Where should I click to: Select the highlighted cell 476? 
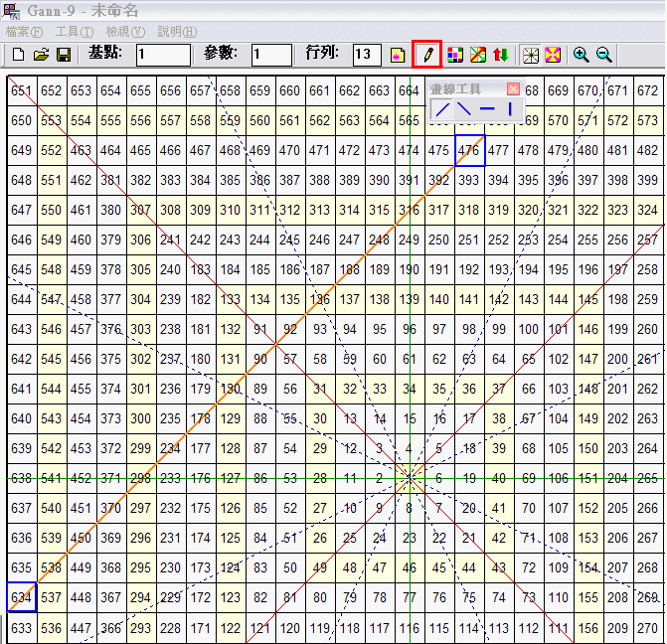click(x=469, y=151)
